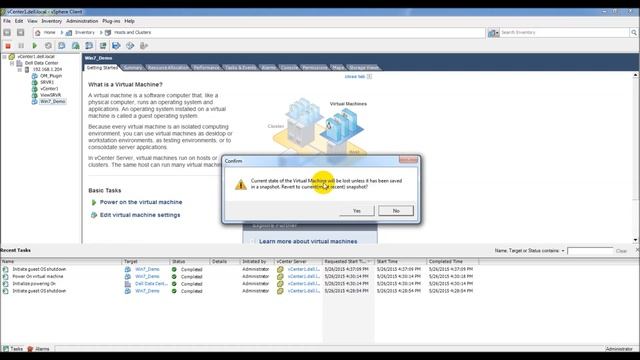The height and width of the screenshot is (360, 640).
Task: Click 'Initialize powering On' task row
Action: (x=239, y=284)
